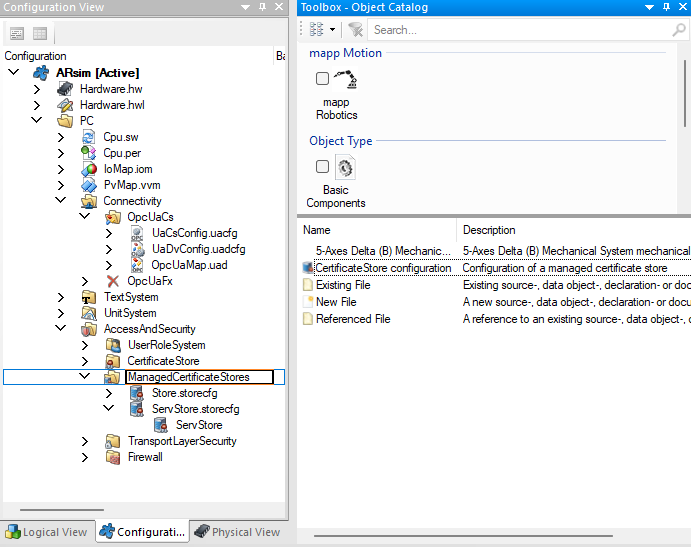Switch to the Configuration View tab
The width and height of the screenshot is (691, 547).
[x=142, y=532]
